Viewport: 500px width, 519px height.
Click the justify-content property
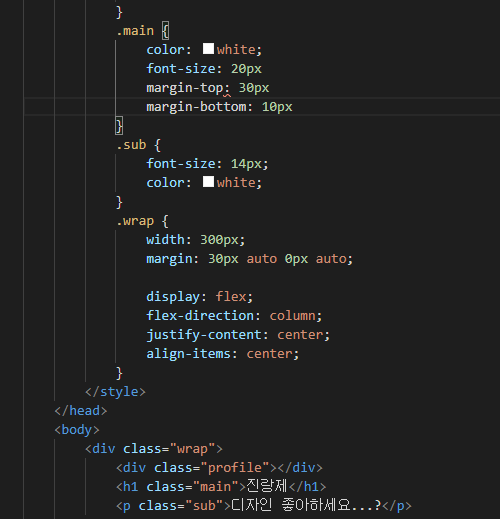[x=204, y=335]
